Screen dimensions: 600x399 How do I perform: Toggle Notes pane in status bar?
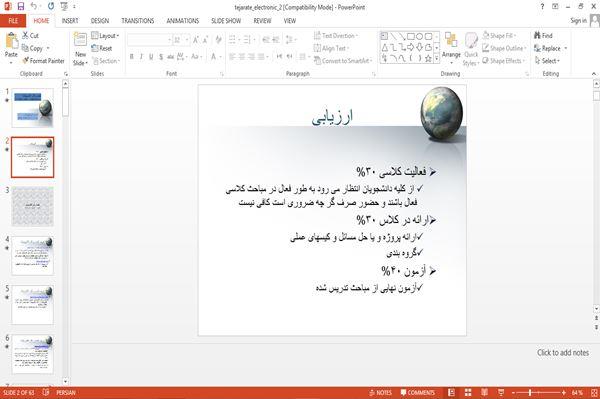point(380,392)
